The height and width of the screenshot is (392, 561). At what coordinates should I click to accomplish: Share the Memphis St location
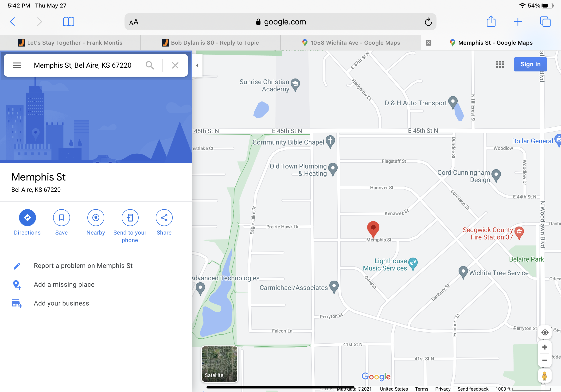coord(164,222)
